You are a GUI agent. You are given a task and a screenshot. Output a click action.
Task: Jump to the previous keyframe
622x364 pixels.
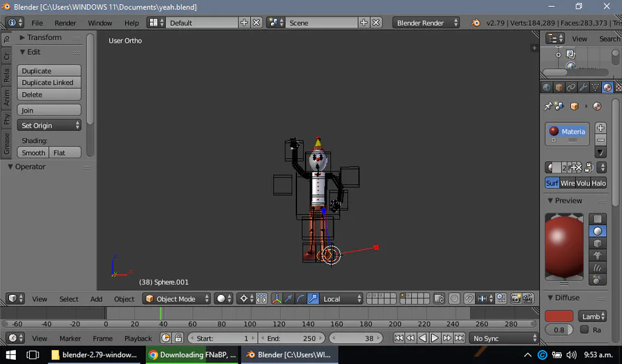(411, 338)
